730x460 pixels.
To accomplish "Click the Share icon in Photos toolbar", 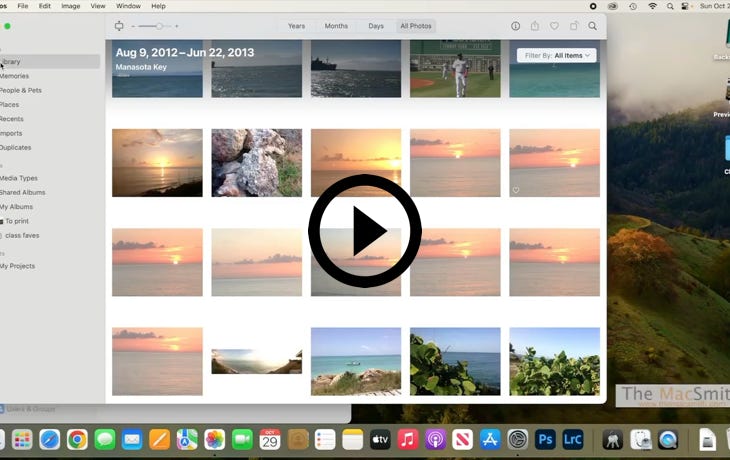I will pyautogui.click(x=535, y=26).
